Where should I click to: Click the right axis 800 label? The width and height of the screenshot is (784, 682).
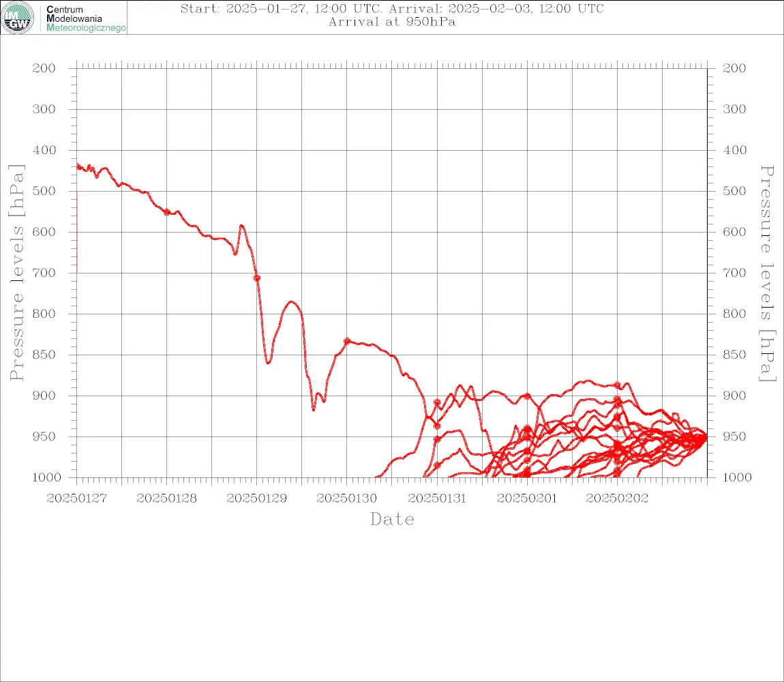pos(734,314)
